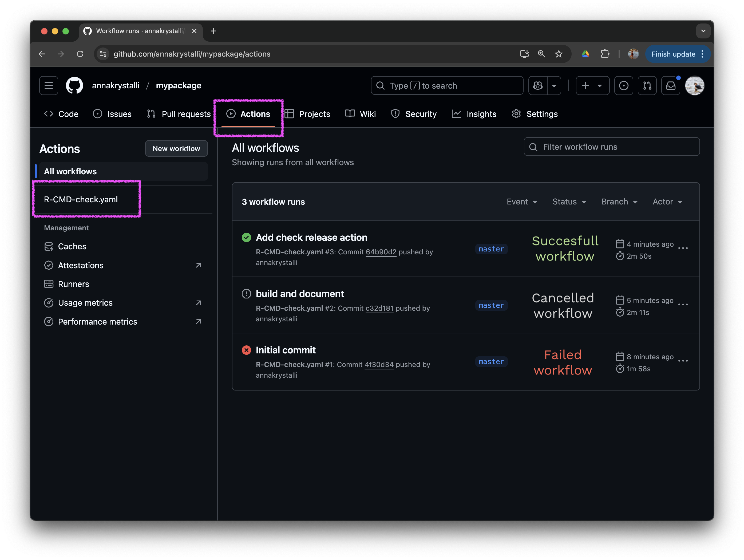This screenshot has height=560, width=744.
Task: Expand the Event filter dropdown
Action: pyautogui.click(x=522, y=202)
